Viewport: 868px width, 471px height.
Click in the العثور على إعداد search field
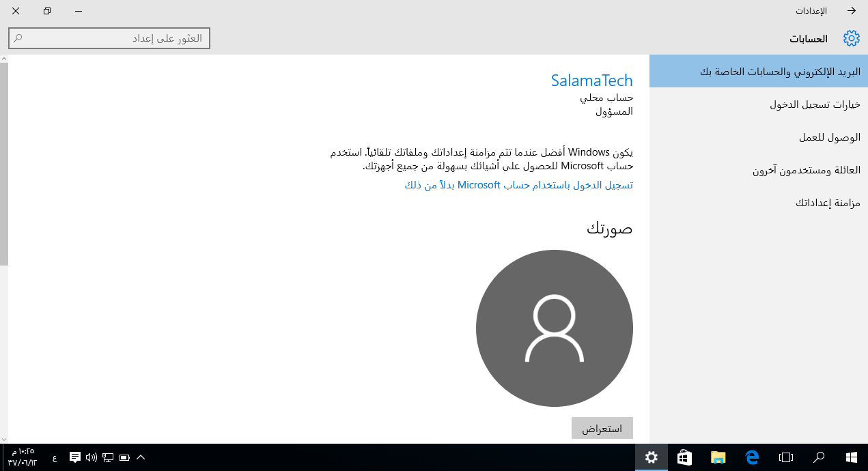click(x=109, y=38)
